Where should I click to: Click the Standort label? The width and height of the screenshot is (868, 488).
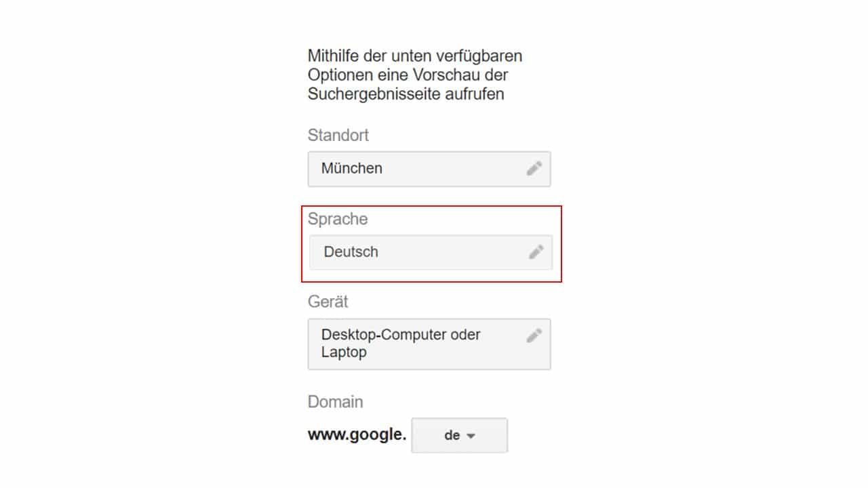[338, 135]
